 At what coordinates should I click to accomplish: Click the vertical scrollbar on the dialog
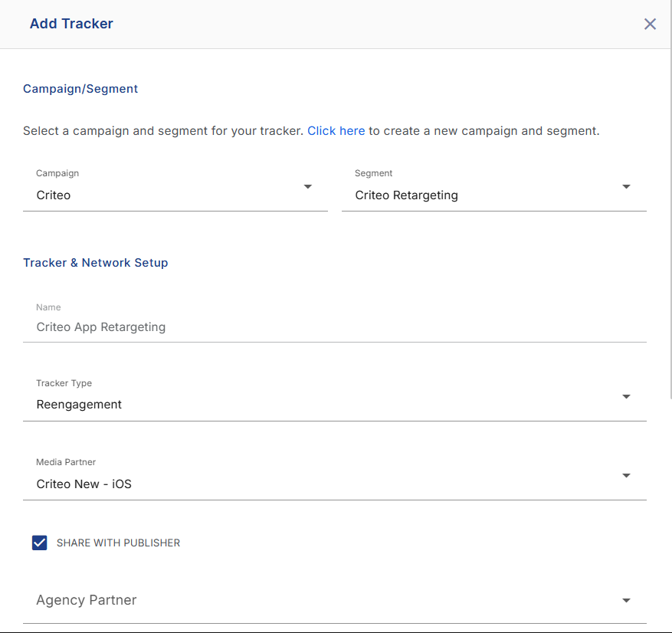pyautogui.click(x=670, y=199)
